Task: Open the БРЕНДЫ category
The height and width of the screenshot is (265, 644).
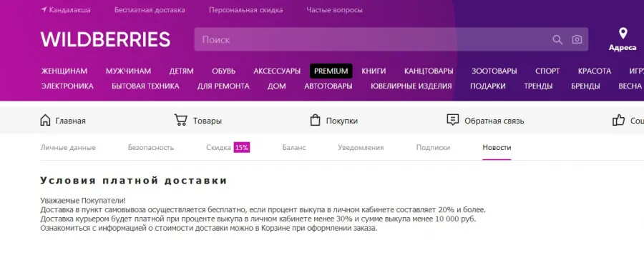Action: coord(585,86)
